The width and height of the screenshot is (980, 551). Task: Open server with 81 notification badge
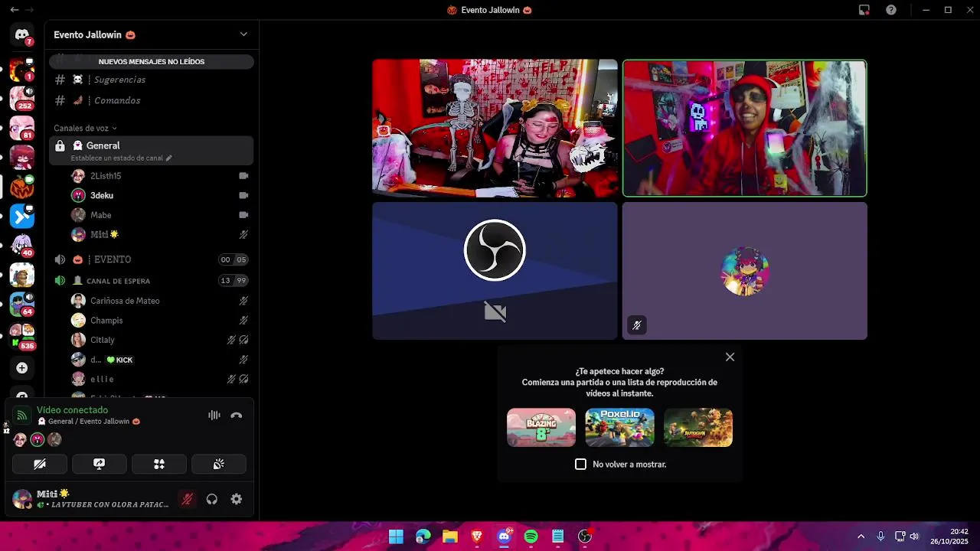pos(21,127)
